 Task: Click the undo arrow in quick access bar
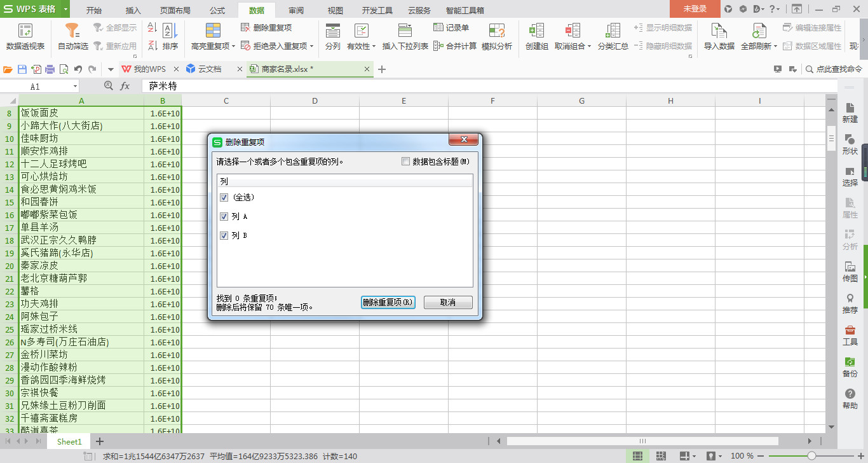point(78,69)
